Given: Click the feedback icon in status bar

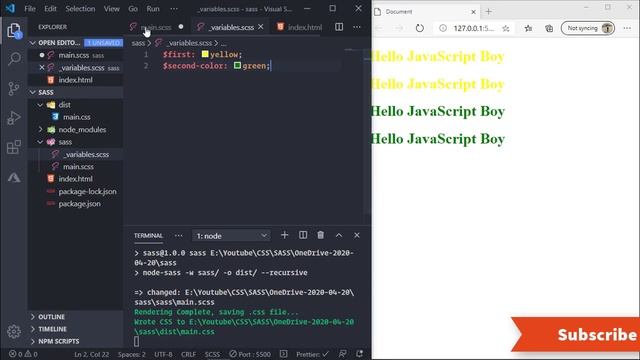Looking at the screenshot, I should point(342,354).
